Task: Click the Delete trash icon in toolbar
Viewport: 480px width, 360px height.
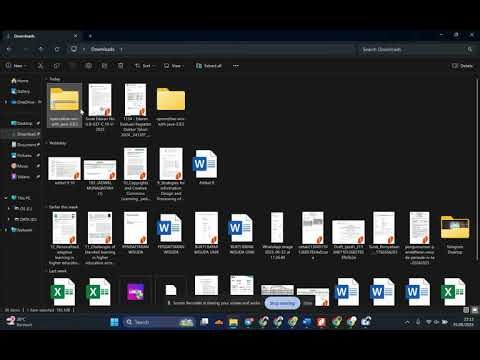Action: point(120,66)
